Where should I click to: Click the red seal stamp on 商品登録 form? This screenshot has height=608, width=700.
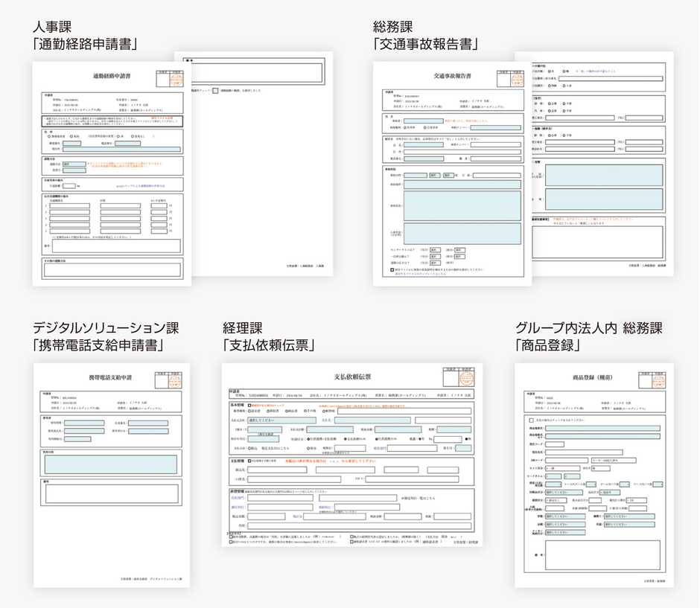(x=658, y=380)
